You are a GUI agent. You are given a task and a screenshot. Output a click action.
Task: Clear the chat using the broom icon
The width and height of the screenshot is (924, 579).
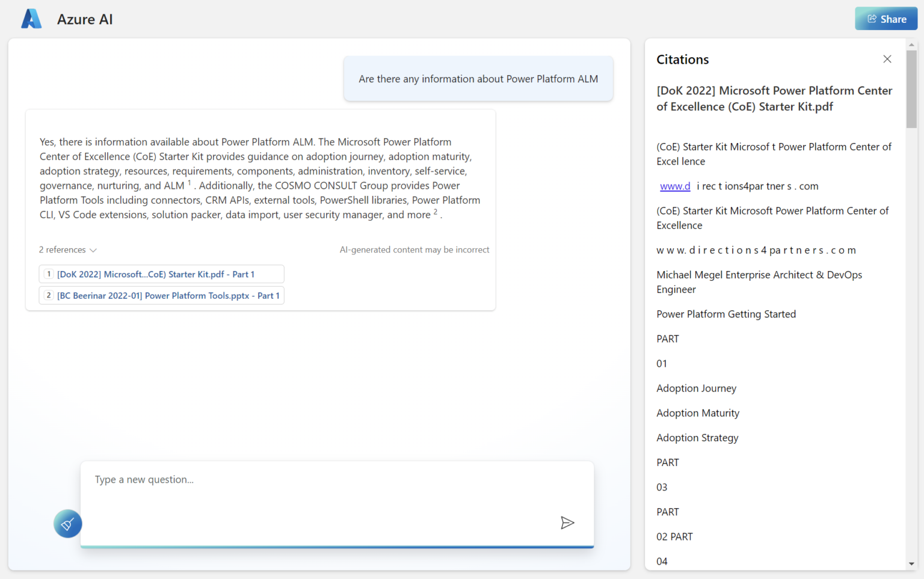point(67,523)
